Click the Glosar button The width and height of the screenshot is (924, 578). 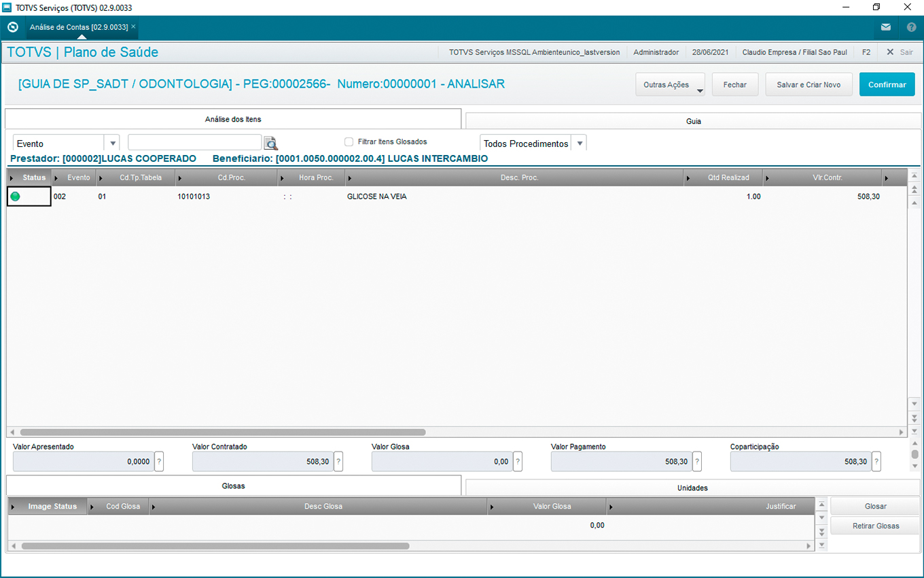pos(875,507)
